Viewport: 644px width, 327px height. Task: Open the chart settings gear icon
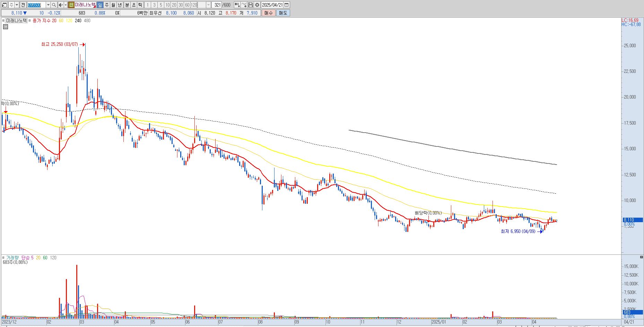coord(257,5)
